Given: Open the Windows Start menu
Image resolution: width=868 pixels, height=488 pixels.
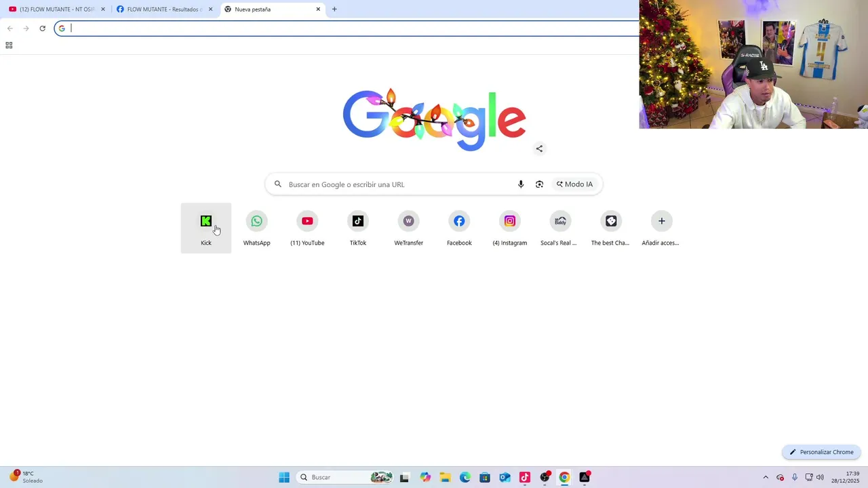Looking at the screenshot, I should [x=284, y=477].
